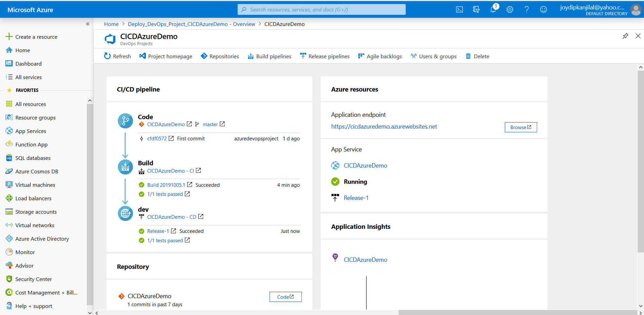The width and height of the screenshot is (644, 315).
Task: Click the Virtual networks icon
Action: 9,225
